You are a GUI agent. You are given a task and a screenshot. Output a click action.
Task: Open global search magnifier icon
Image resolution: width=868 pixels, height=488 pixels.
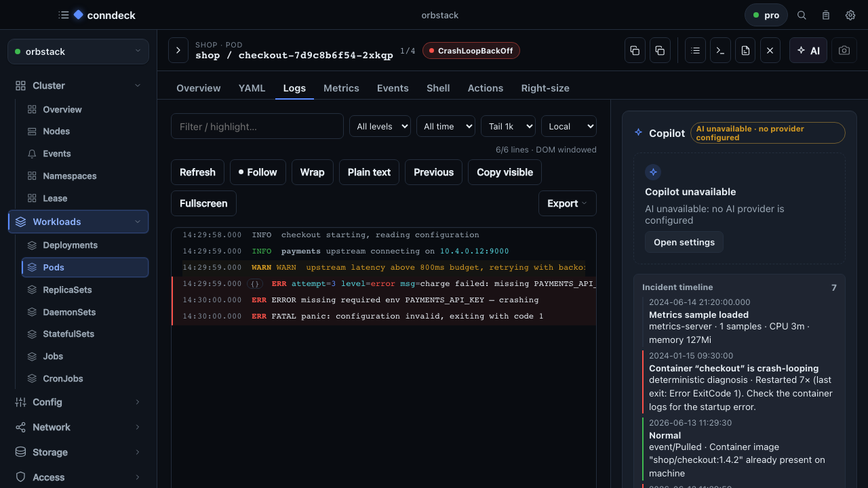pos(802,15)
